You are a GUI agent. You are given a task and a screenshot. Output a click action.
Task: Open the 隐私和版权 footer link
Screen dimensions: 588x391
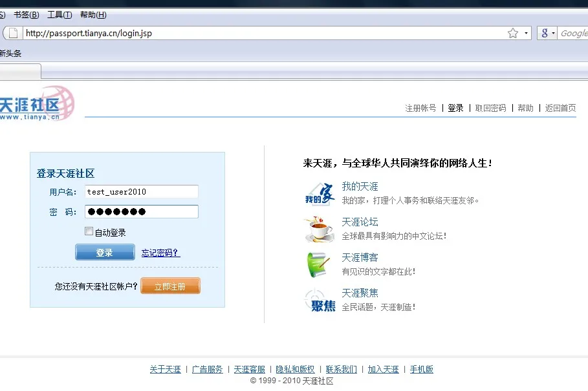tap(295, 370)
